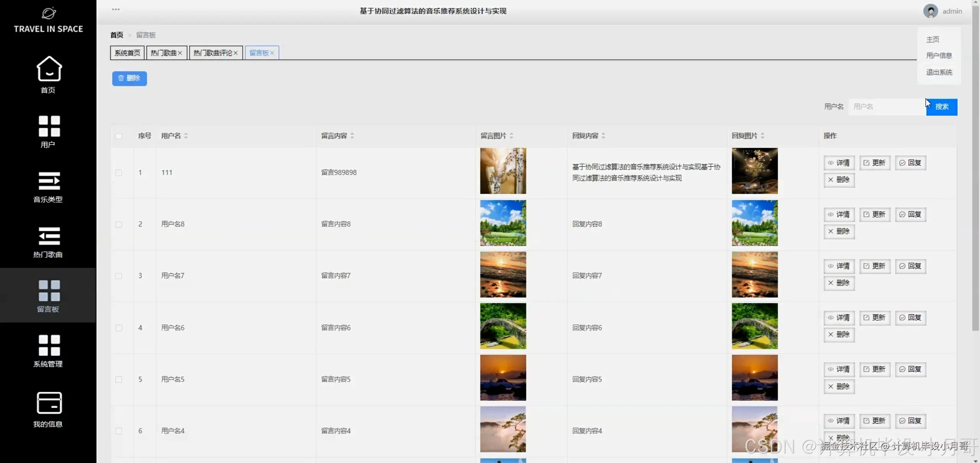
Task: Open the 用户 grid icon in sidebar
Action: click(49, 126)
